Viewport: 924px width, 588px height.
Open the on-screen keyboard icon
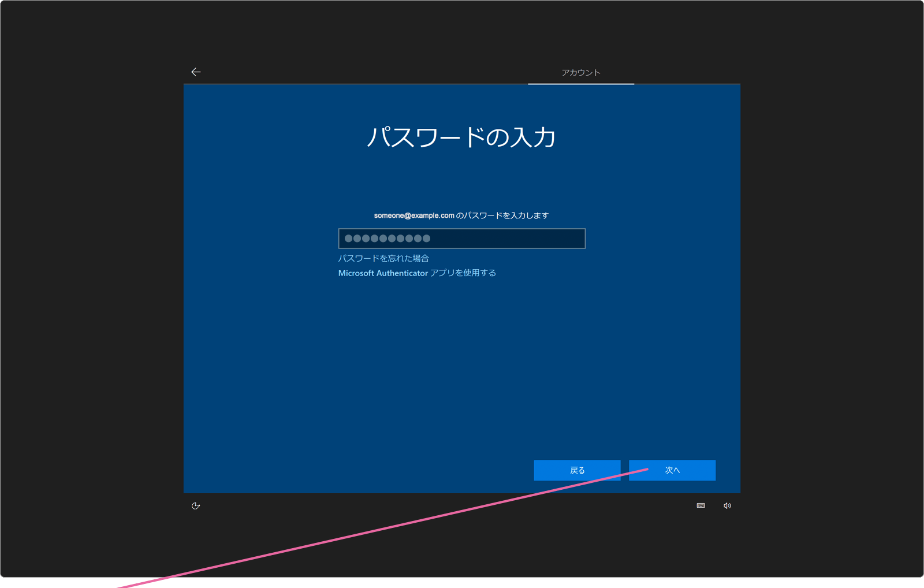point(701,506)
